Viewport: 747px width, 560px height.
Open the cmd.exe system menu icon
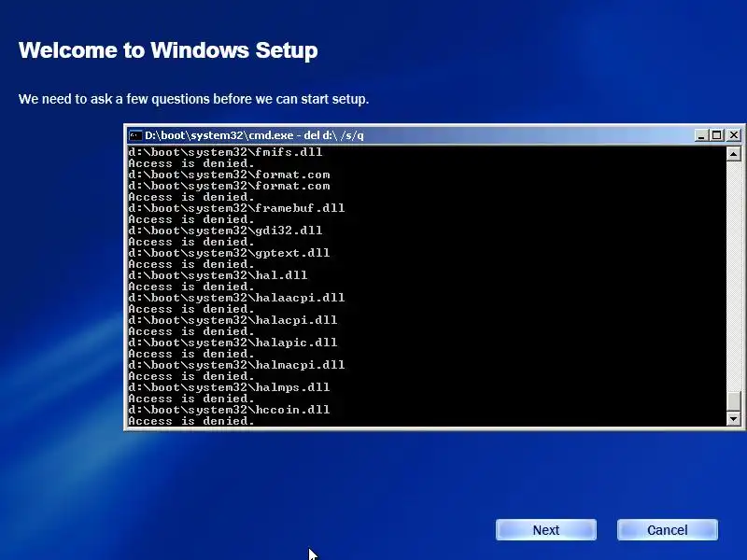click(x=135, y=135)
